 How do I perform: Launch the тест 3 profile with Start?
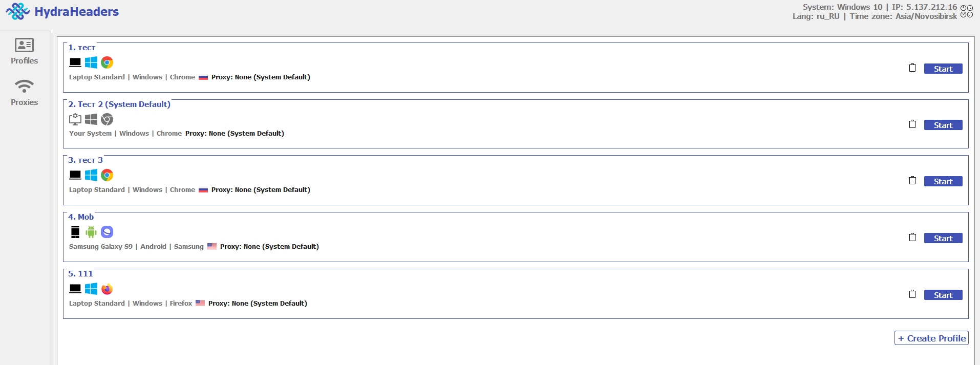coord(943,181)
